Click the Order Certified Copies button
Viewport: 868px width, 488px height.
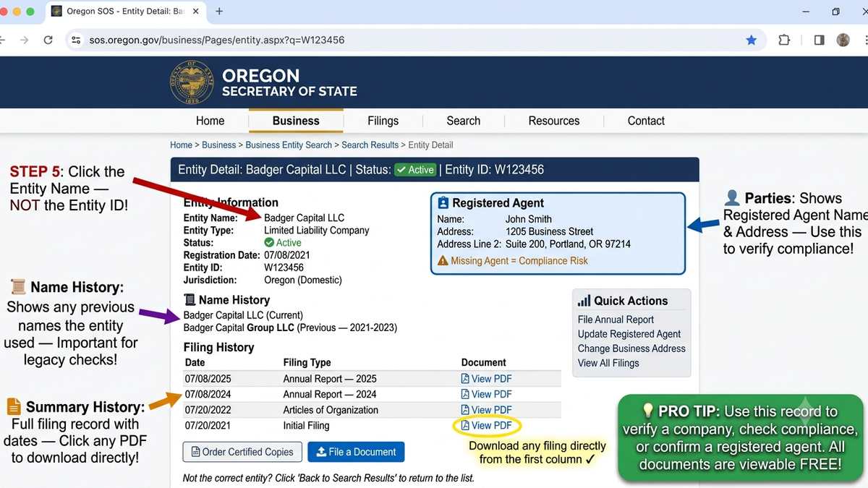(242, 452)
